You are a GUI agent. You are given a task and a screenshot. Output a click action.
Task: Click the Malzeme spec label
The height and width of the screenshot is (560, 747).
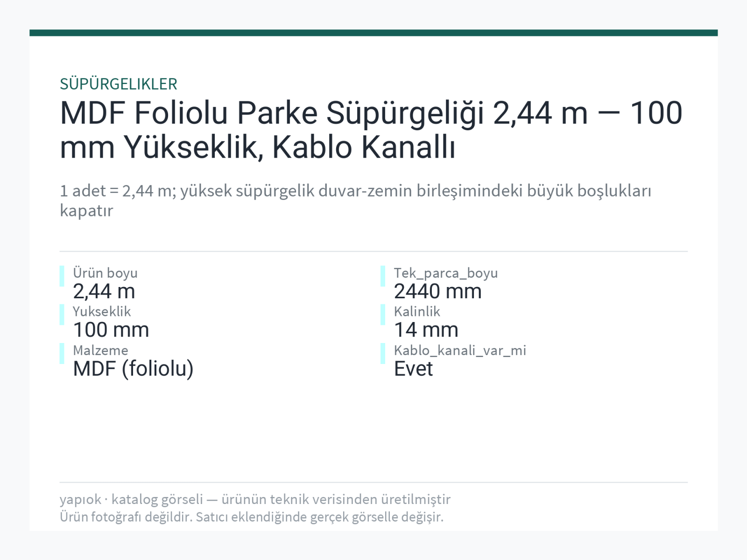click(x=100, y=350)
